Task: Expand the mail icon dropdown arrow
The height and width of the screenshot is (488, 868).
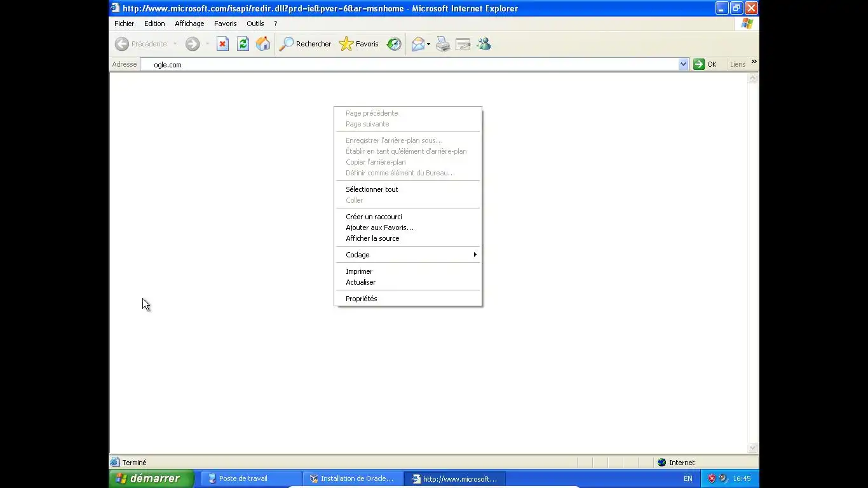Action: 429,44
